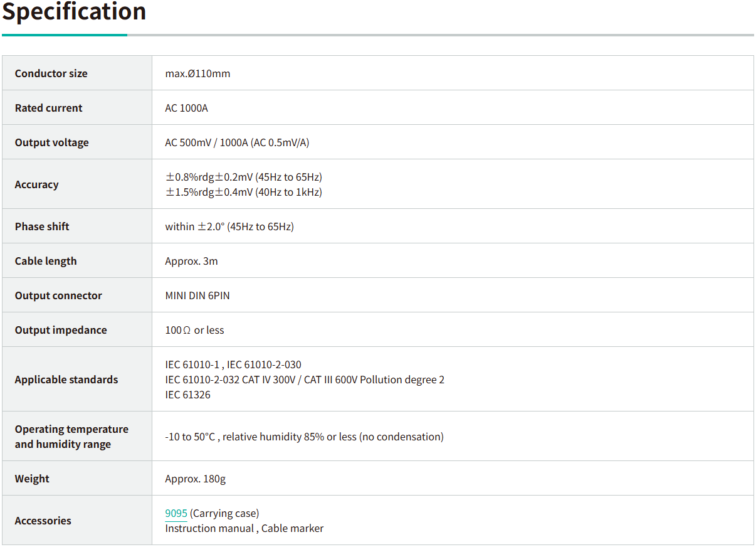
Task: Click the Approx. 180g weight value
Action: (x=195, y=479)
